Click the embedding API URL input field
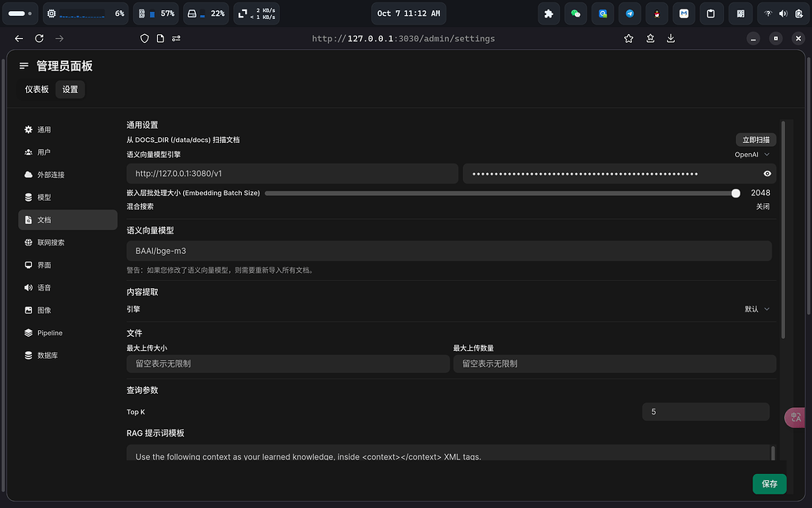The height and width of the screenshot is (508, 812). coord(292,174)
